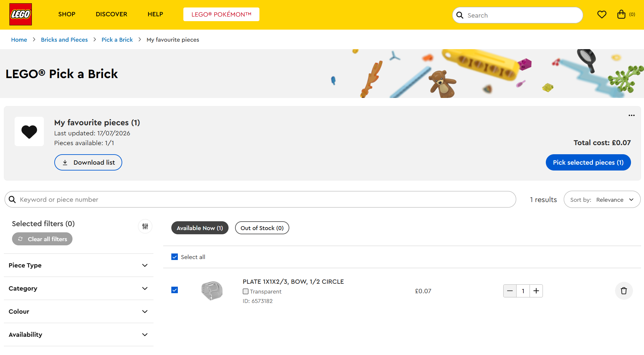Open the HELP menu
This screenshot has width=644, height=355.
155,14
